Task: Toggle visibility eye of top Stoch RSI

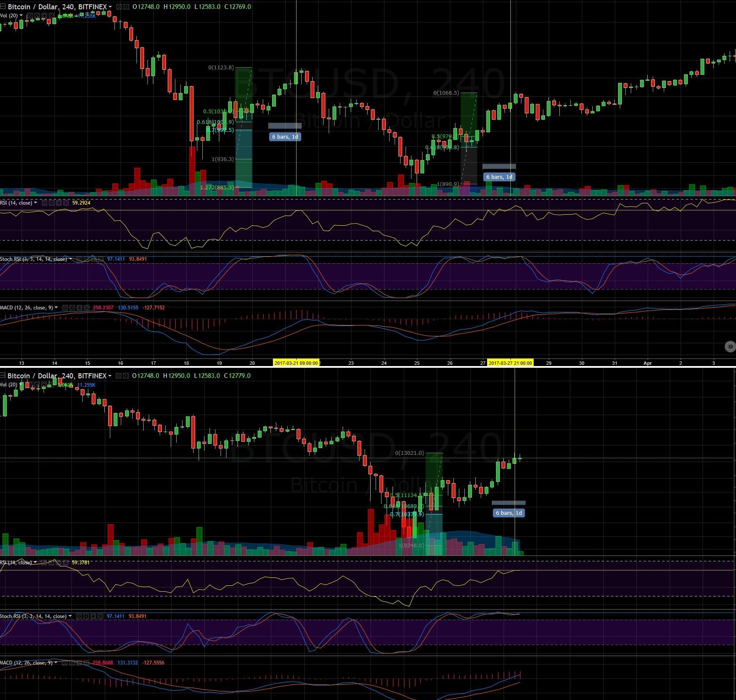Action: [79, 259]
